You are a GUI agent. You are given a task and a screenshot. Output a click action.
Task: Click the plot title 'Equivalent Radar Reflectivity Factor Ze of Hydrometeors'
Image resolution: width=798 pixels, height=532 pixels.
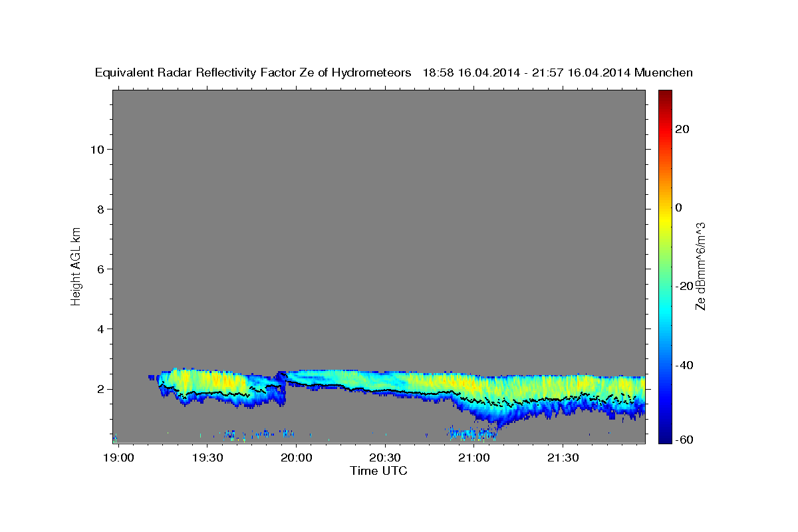point(253,73)
